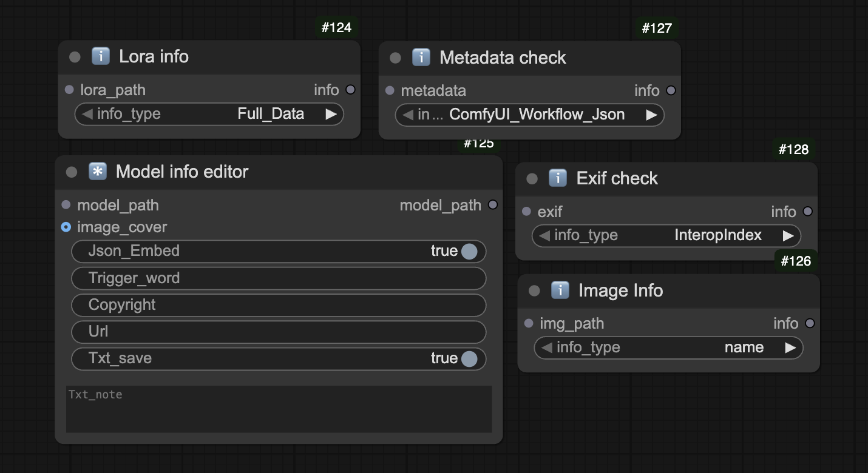The width and height of the screenshot is (868, 473).
Task: Advance Image Info info_type with right arrow
Action: pyautogui.click(x=790, y=347)
